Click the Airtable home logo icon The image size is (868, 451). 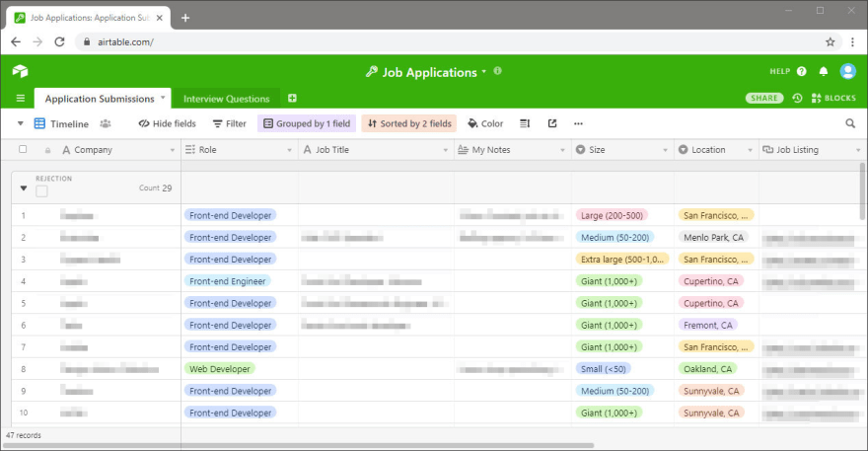pyautogui.click(x=20, y=71)
